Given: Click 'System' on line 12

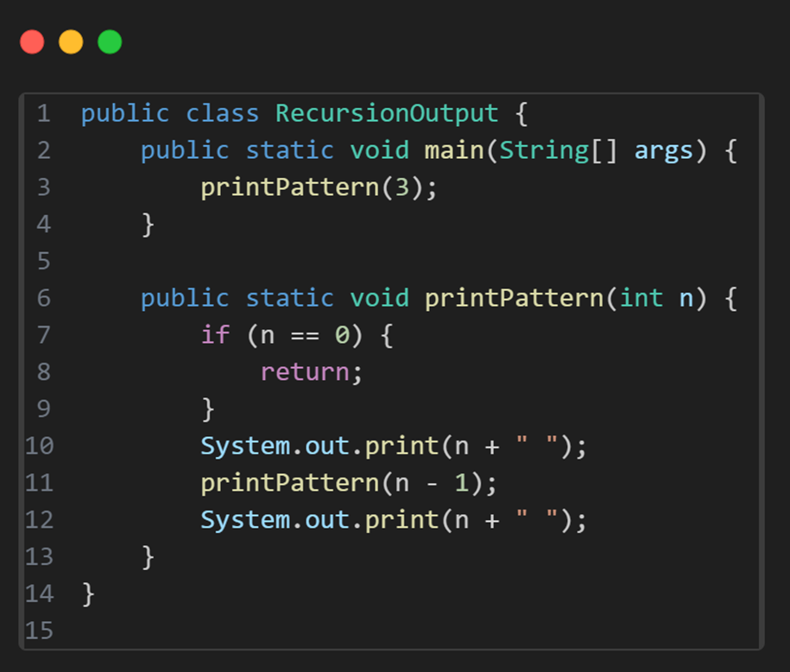Looking at the screenshot, I should tap(245, 520).
